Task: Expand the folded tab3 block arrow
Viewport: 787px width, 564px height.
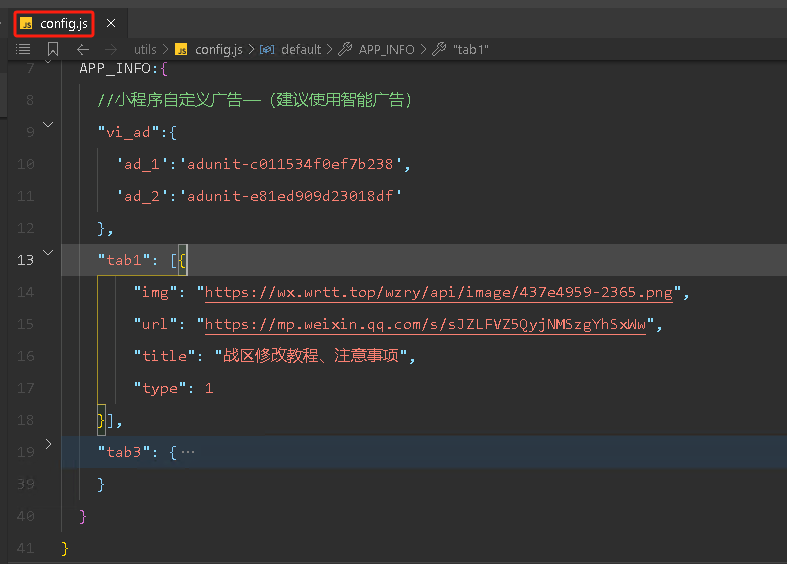Action: [48, 444]
